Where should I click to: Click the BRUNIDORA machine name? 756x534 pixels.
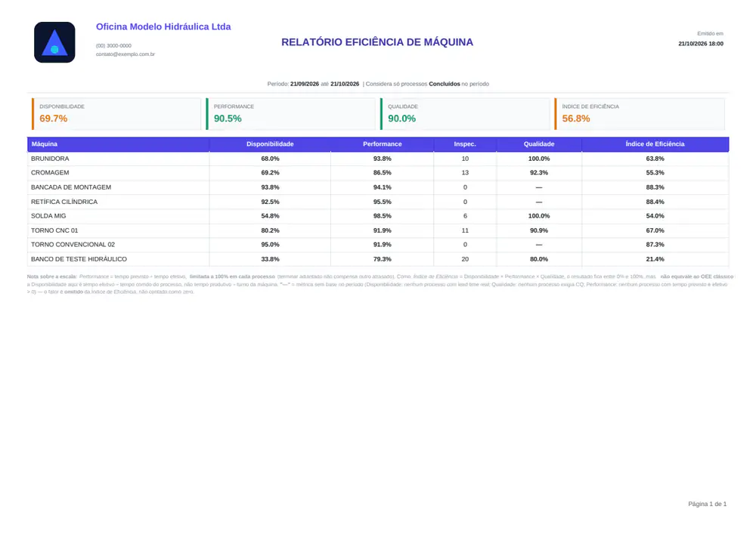point(50,159)
